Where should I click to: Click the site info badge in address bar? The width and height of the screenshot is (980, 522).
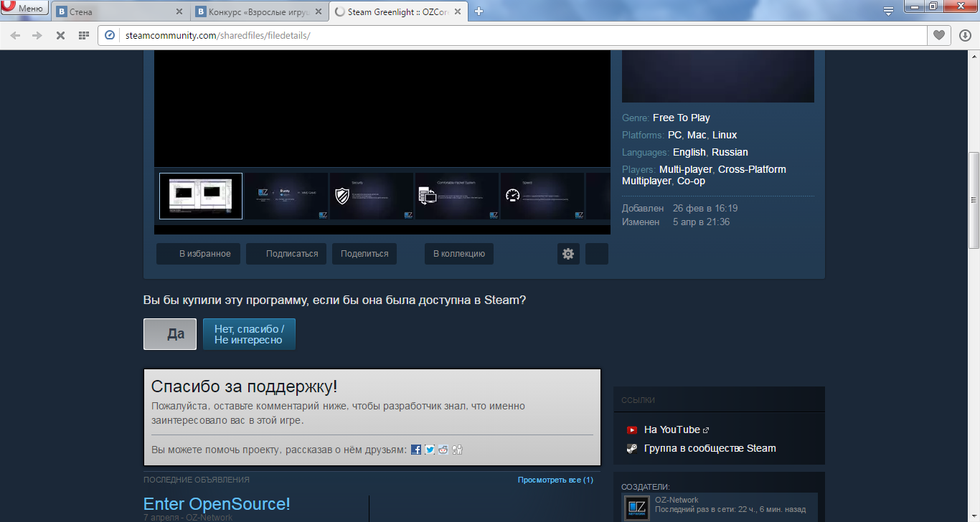coord(110,35)
